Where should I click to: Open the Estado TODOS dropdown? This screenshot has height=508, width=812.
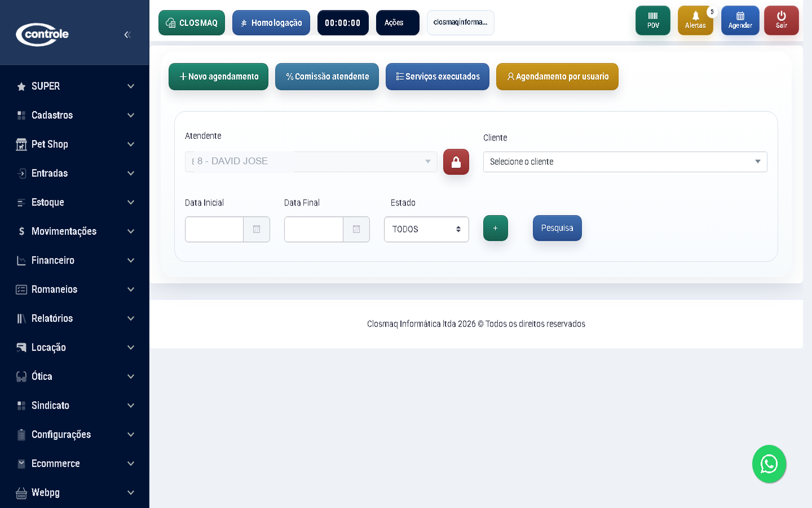(426, 229)
